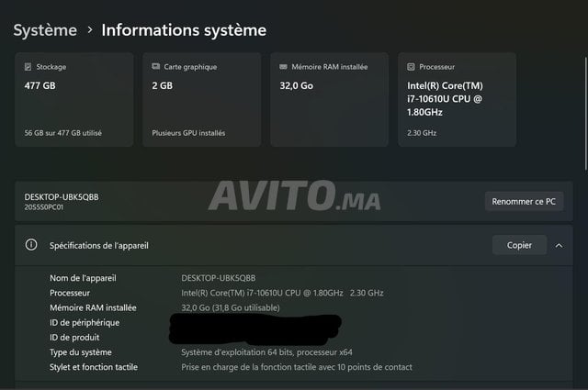Image resolution: width=588 pixels, height=390 pixels.
Task: Collapse the Spécifications de l'appareil section
Action: coord(559,245)
